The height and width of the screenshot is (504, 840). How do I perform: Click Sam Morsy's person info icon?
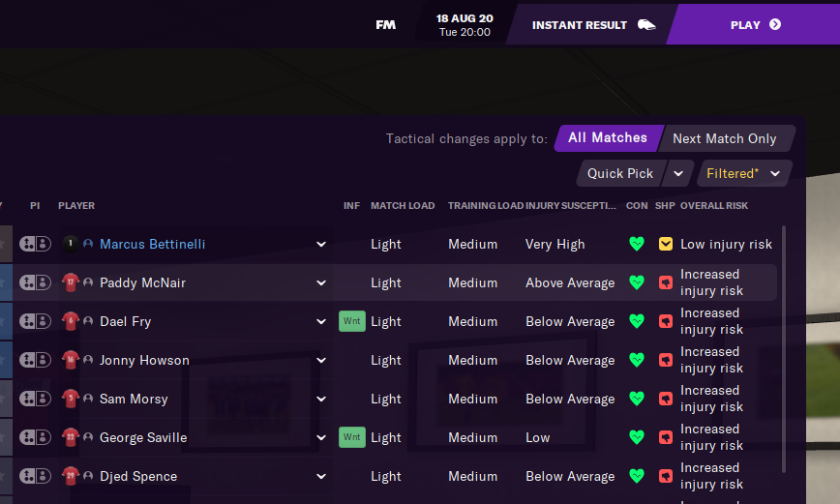point(88,399)
